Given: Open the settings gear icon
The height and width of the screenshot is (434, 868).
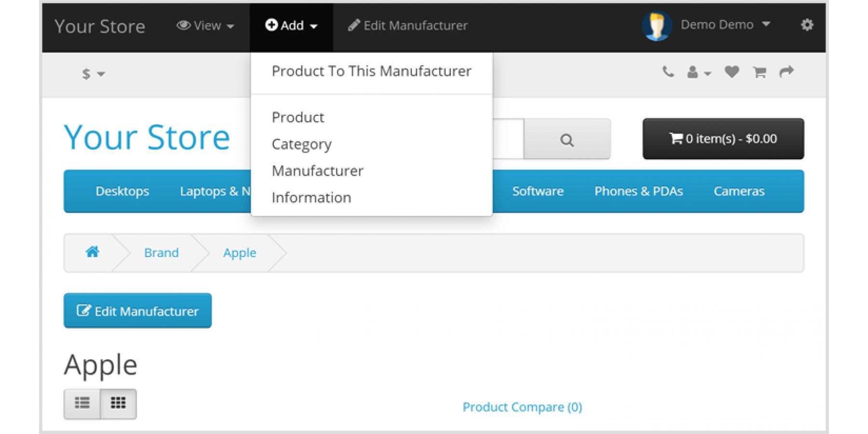Looking at the screenshot, I should coord(807,25).
